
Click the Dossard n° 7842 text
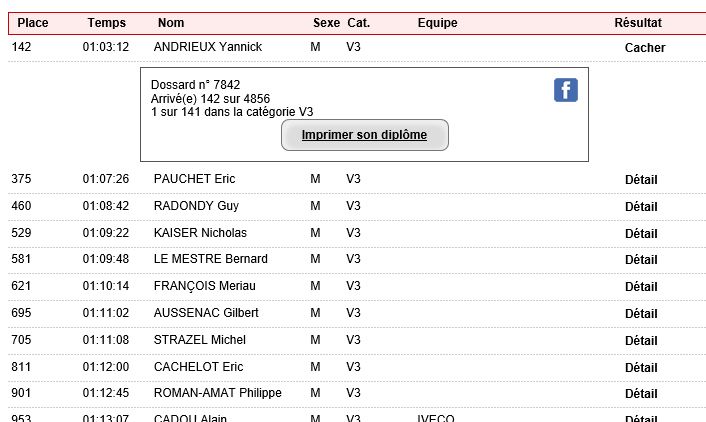pyautogui.click(x=195, y=85)
